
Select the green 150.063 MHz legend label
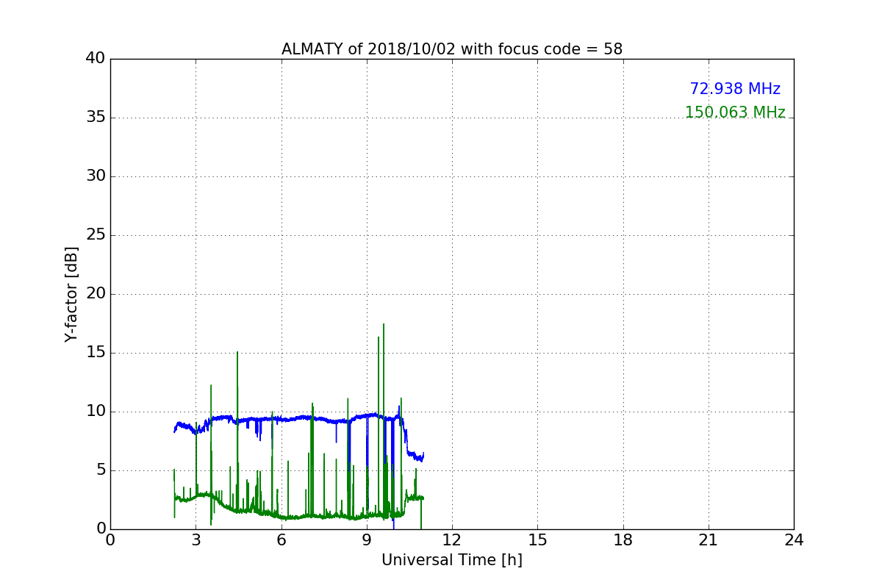coord(735,112)
